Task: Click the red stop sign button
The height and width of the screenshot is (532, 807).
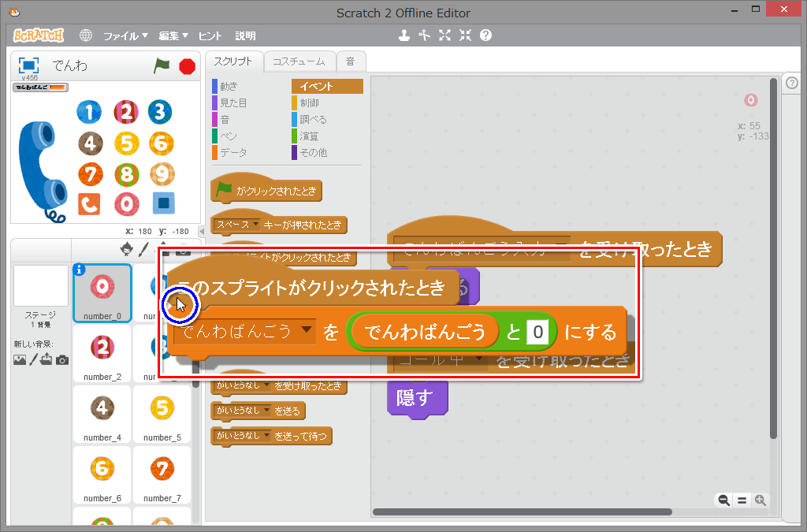Action: [x=187, y=66]
